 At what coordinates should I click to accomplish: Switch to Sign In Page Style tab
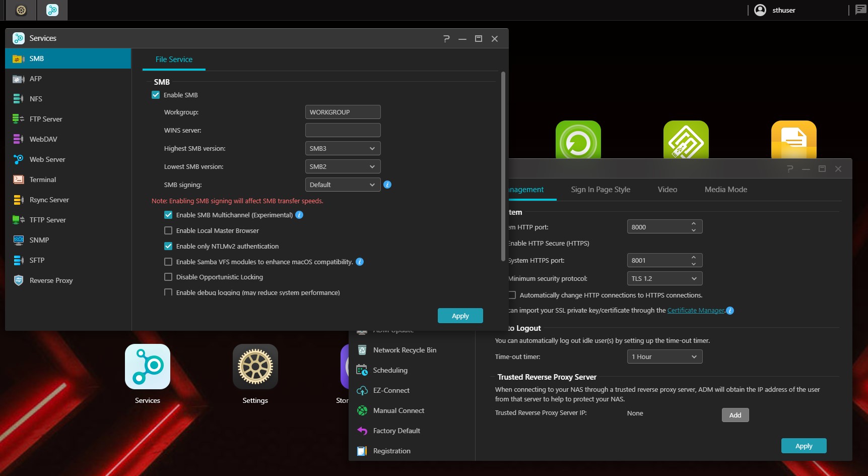tap(600, 190)
